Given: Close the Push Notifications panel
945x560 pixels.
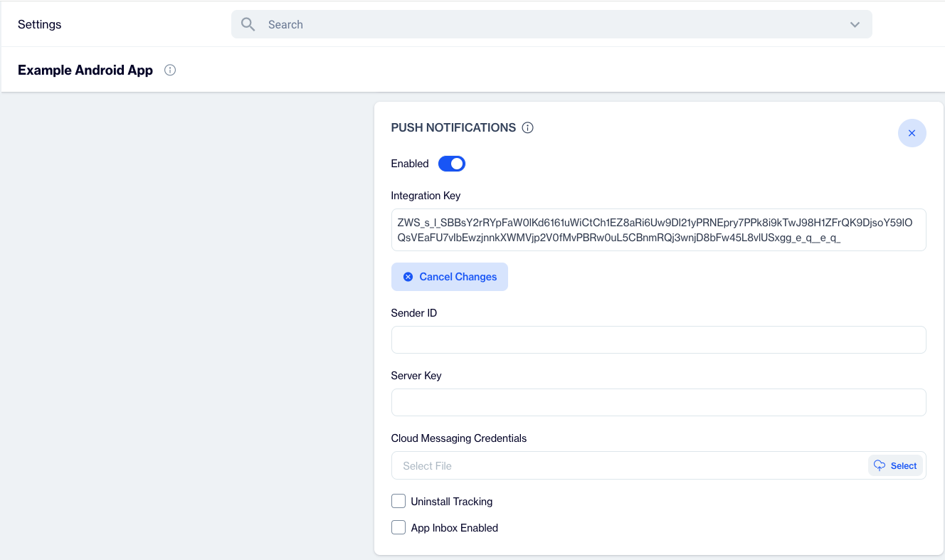Looking at the screenshot, I should (912, 133).
